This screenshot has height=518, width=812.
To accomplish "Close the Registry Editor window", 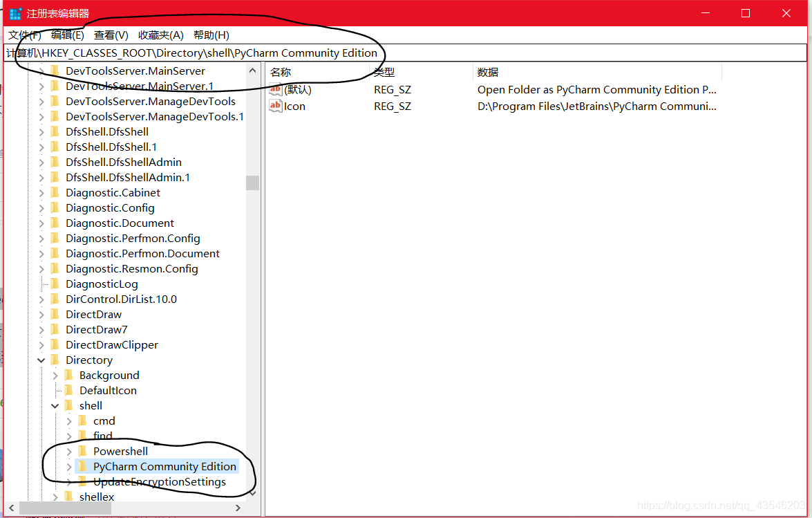I will tap(786, 13).
